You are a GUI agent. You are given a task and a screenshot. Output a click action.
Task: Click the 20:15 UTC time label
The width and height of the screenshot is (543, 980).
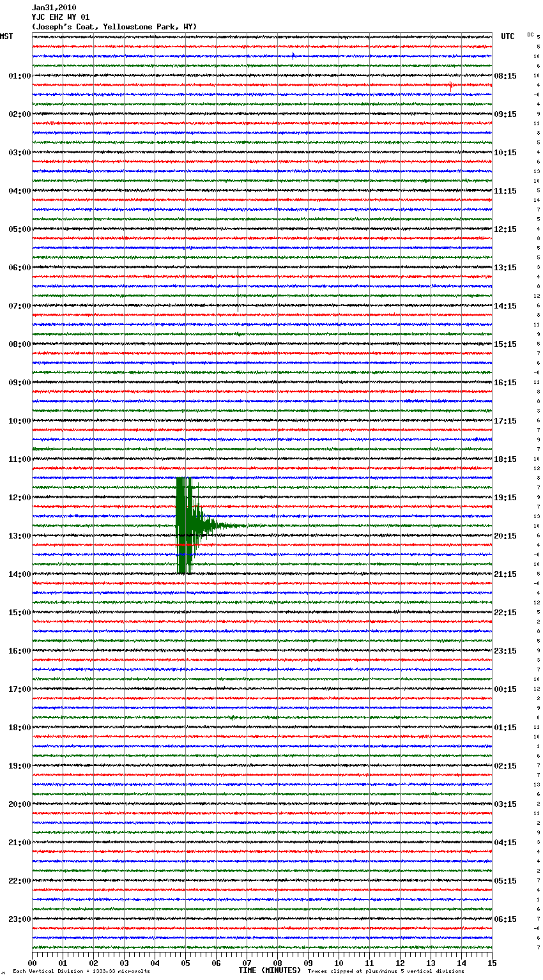(x=505, y=536)
